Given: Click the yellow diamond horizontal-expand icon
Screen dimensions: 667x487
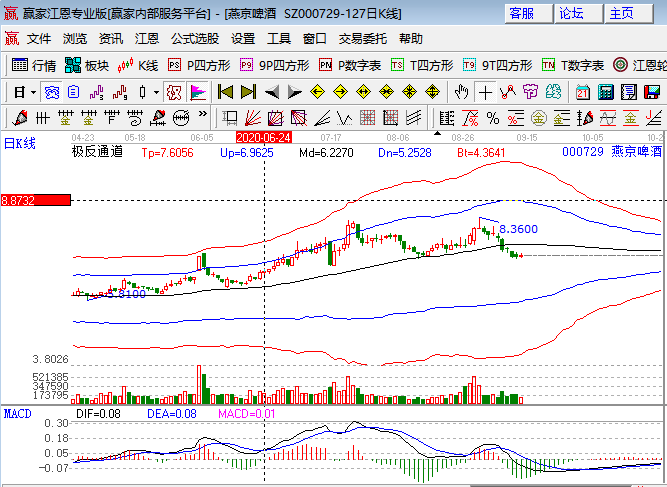Looking at the screenshot, I should point(363,91).
